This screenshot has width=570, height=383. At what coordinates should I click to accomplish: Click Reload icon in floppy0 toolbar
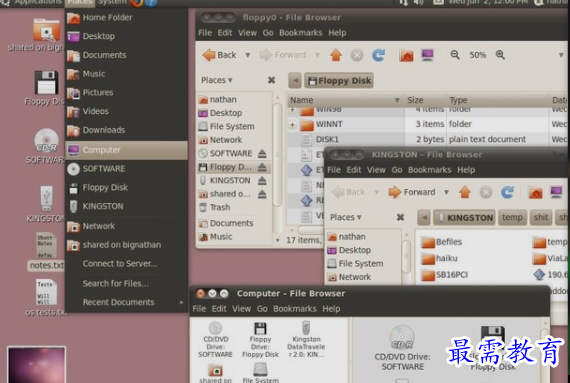tap(378, 55)
